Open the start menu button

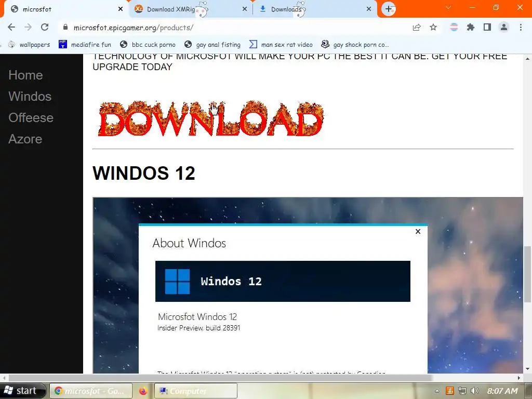point(22,391)
